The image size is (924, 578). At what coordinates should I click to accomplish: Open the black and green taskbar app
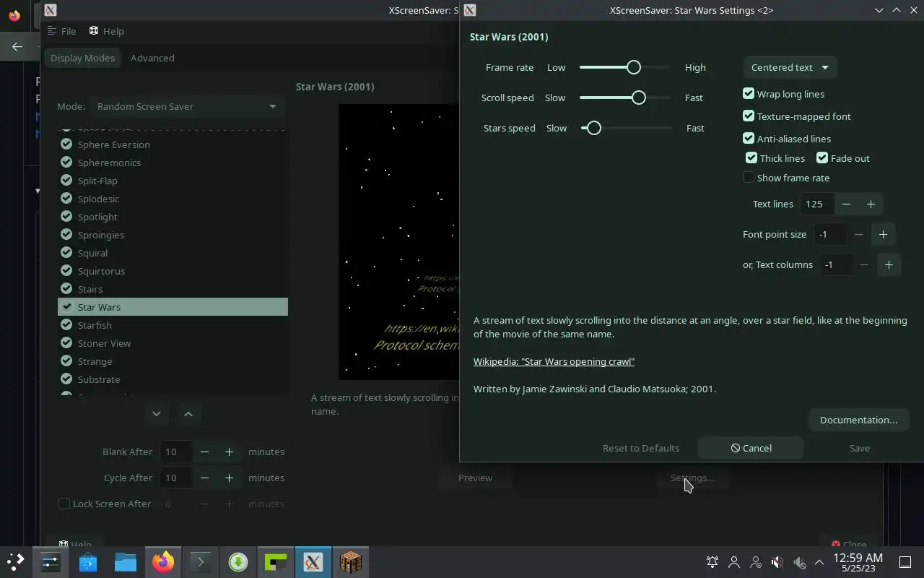(x=276, y=561)
